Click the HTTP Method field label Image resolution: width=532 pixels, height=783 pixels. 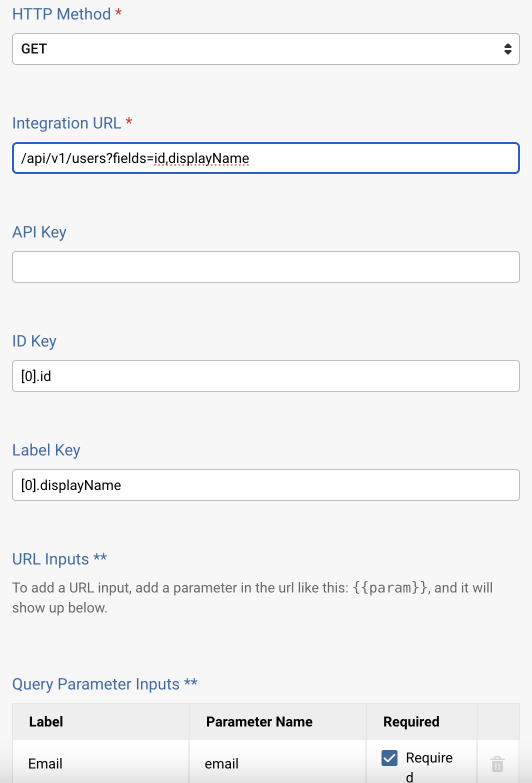[61, 14]
